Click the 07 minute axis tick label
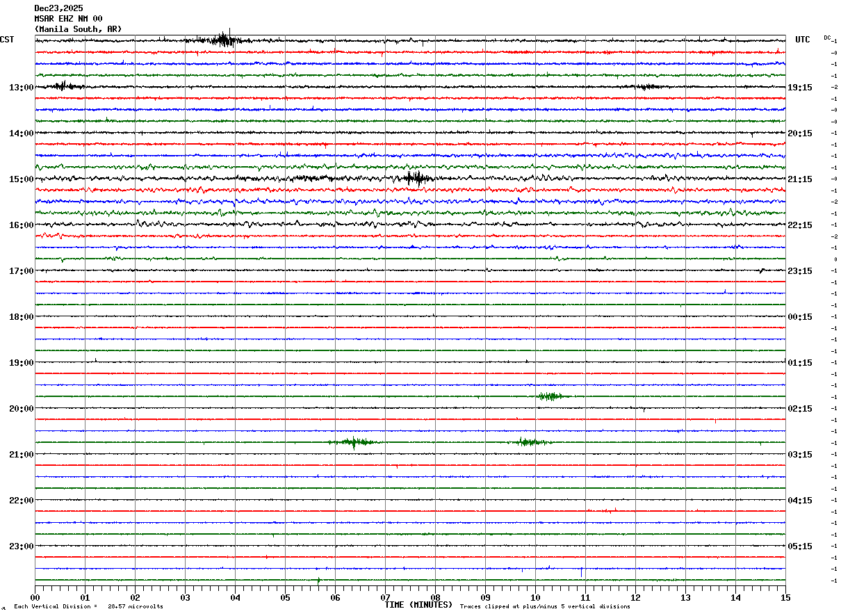Viewport: 841px width, 616px height. (385, 597)
